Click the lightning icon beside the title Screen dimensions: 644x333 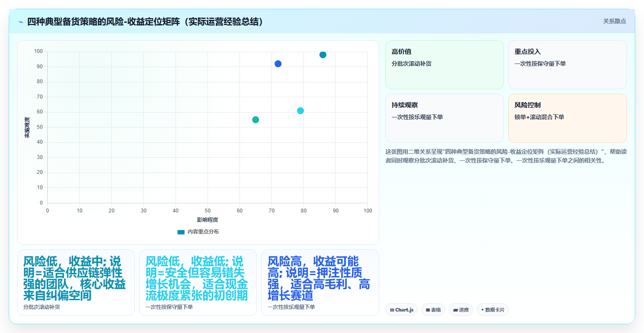click(x=21, y=21)
